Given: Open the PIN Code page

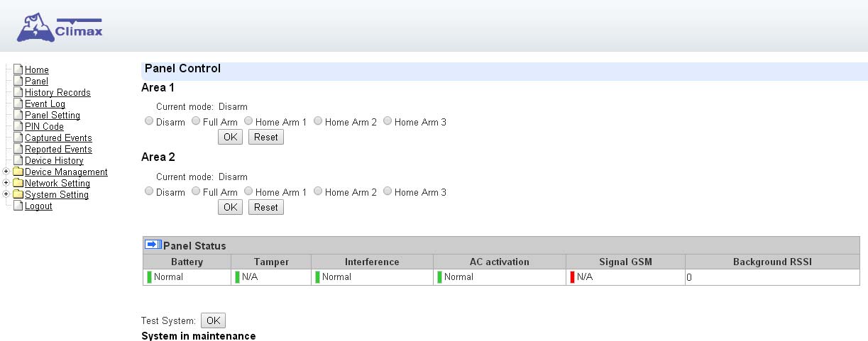Looking at the screenshot, I should click(x=44, y=127).
